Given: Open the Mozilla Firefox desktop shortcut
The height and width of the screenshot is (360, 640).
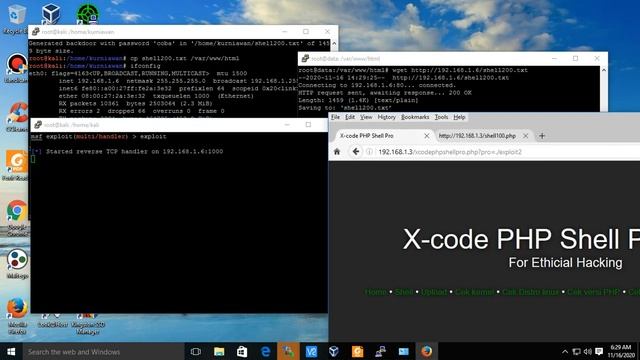Looking at the screenshot, I should point(17,315).
